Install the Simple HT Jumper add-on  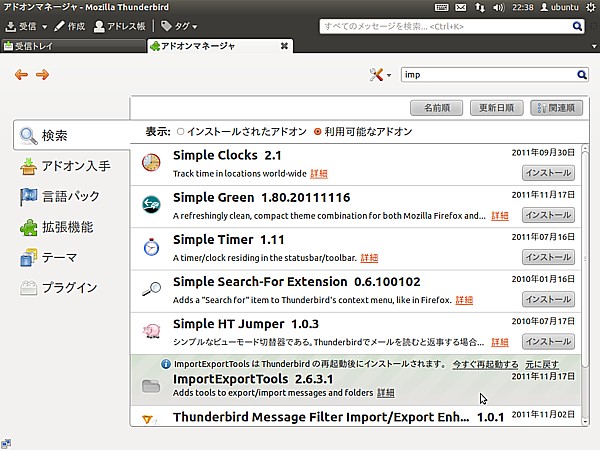(548, 341)
